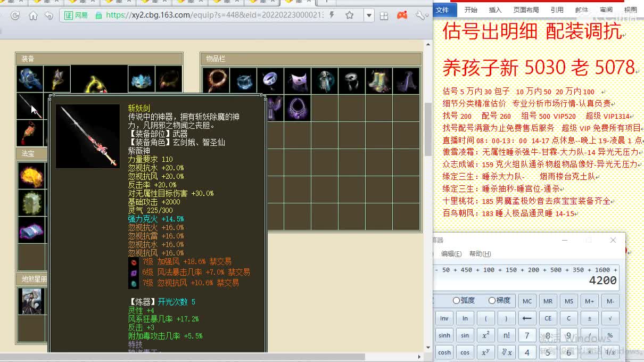Select the orange ring equipment item
The width and height of the screenshot is (644, 362).
169,79
